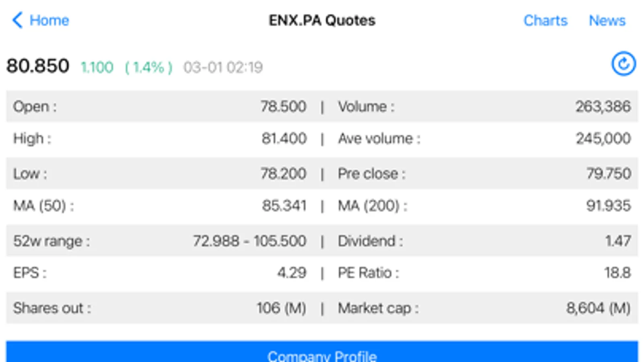Select the Open price 78.500 value
The image size is (644, 362).
tap(283, 107)
